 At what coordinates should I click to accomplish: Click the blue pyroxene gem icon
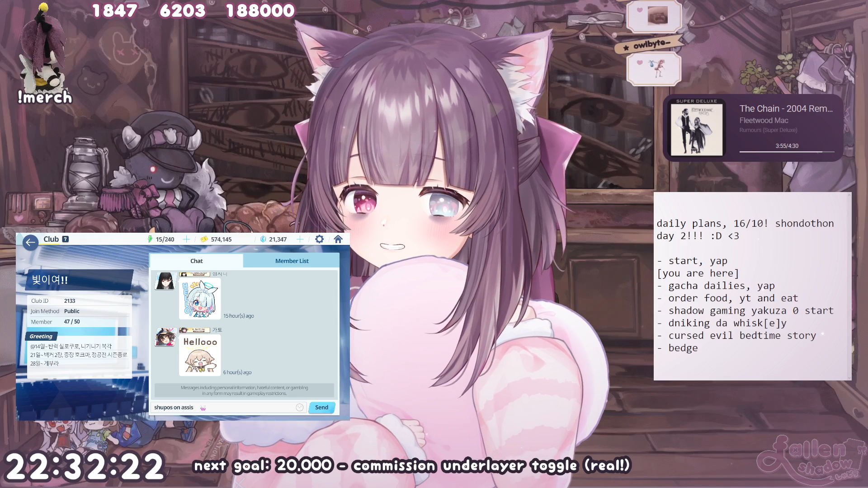(x=263, y=239)
